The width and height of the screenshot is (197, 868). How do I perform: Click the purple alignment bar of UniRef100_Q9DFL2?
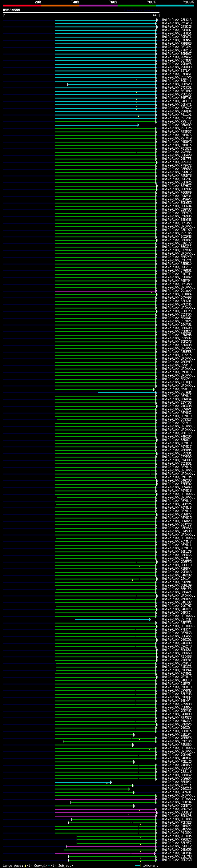pyautogui.click(x=111, y=846)
